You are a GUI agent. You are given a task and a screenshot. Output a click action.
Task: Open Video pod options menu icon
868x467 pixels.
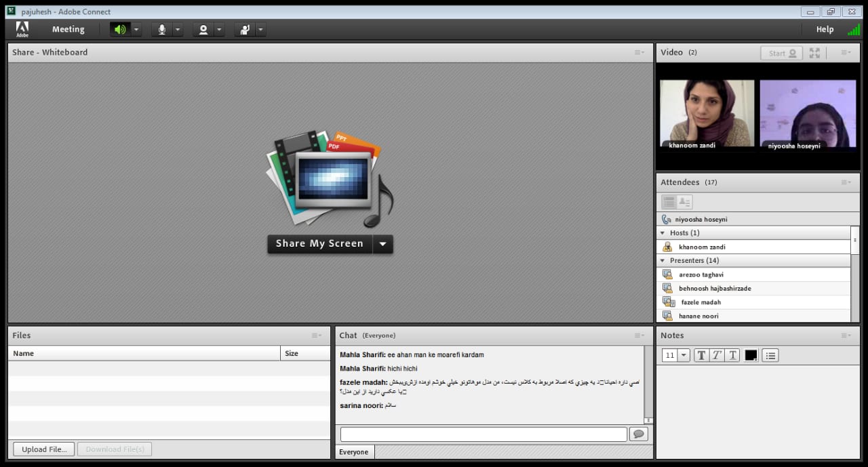coord(846,52)
